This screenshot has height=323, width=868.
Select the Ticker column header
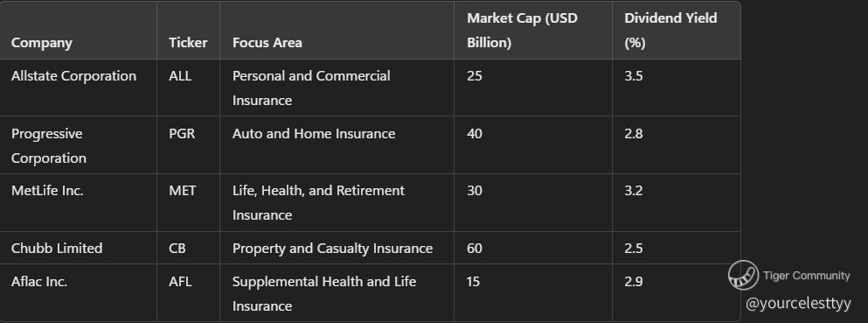188,43
